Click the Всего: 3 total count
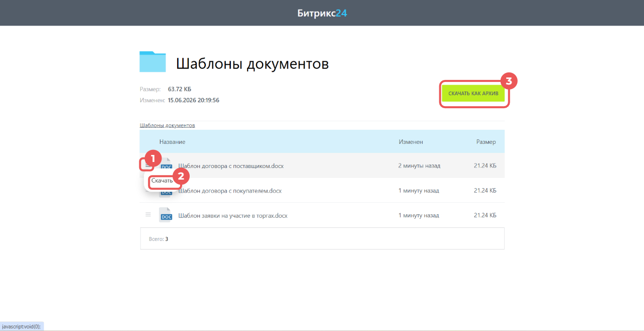644x331 pixels. point(158,239)
